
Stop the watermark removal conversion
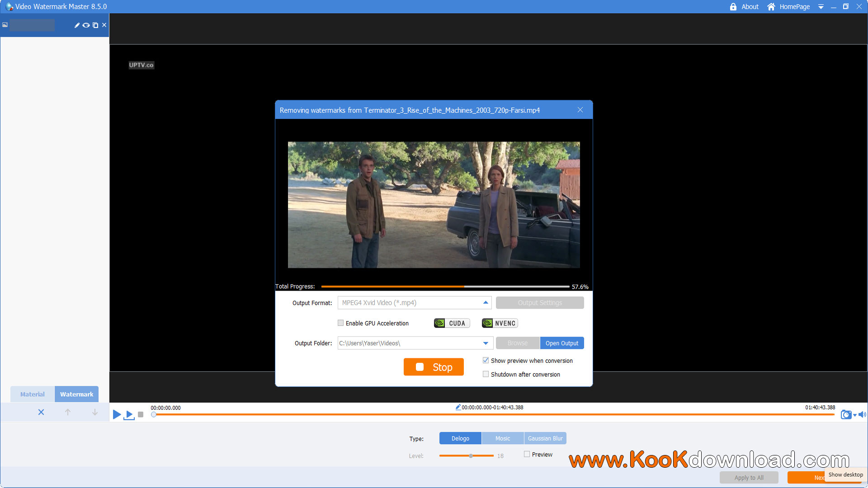434,367
